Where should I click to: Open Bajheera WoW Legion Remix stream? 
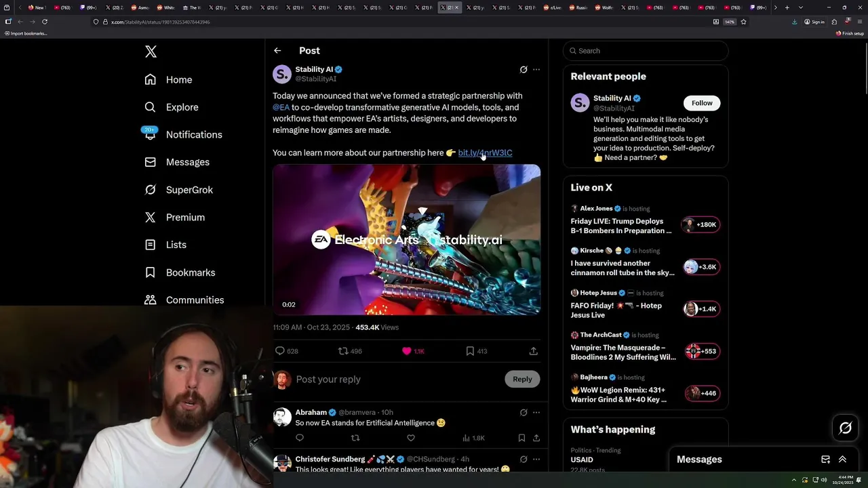coord(646,389)
